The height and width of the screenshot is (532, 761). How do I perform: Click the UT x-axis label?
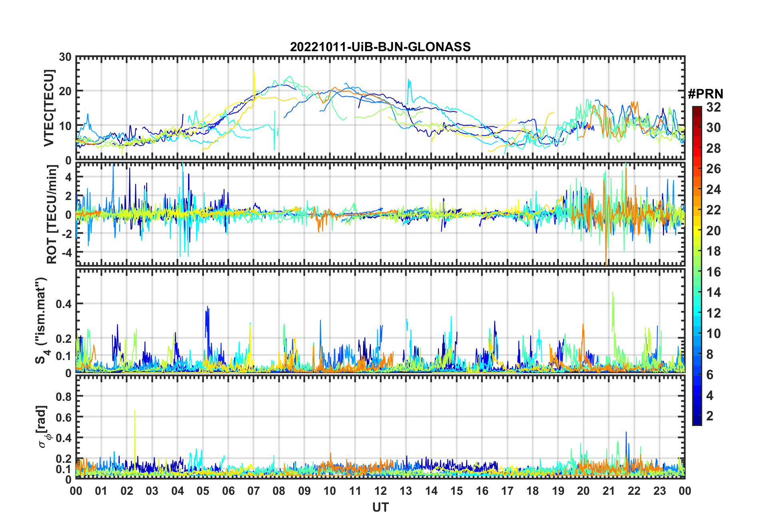tap(380, 508)
